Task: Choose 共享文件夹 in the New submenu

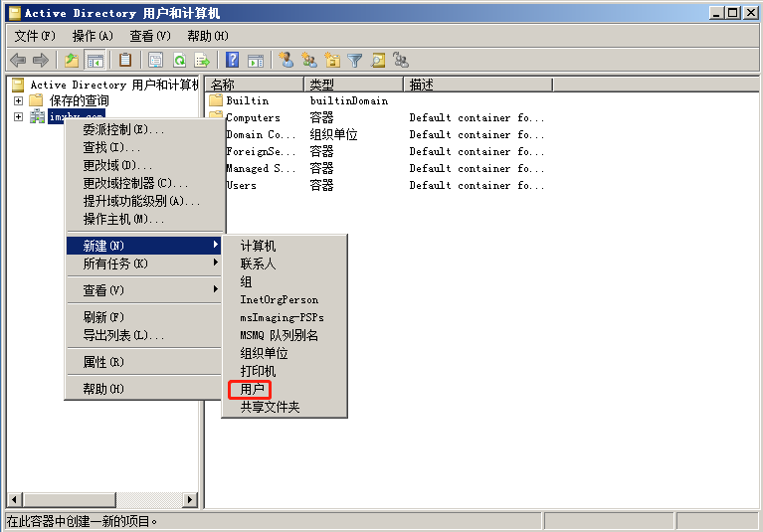Action: 285,407
